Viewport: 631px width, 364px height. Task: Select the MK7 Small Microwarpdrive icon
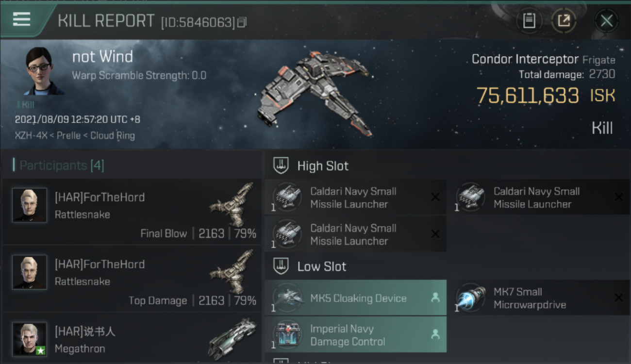(470, 298)
